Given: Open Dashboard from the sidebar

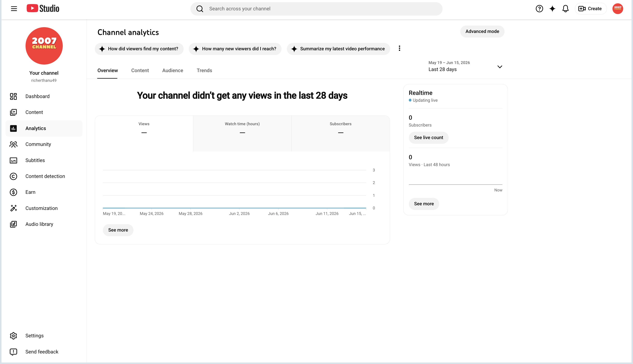Looking at the screenshot, I should point(44,97).
